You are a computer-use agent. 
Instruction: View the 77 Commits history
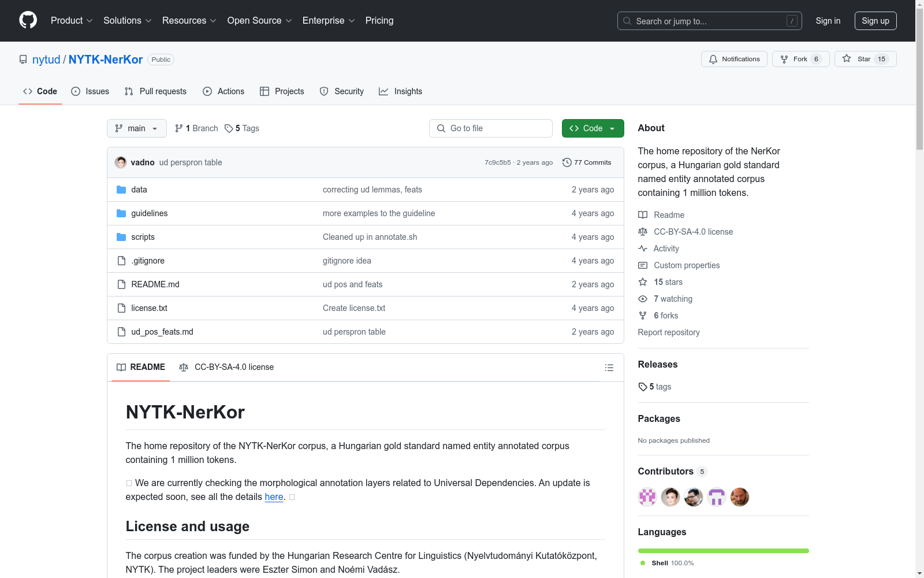[587, 162]
